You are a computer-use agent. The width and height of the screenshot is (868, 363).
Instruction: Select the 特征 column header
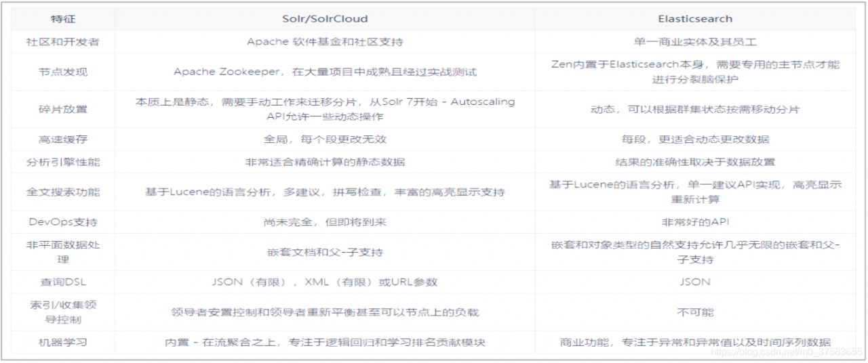[x=63, y=19]
